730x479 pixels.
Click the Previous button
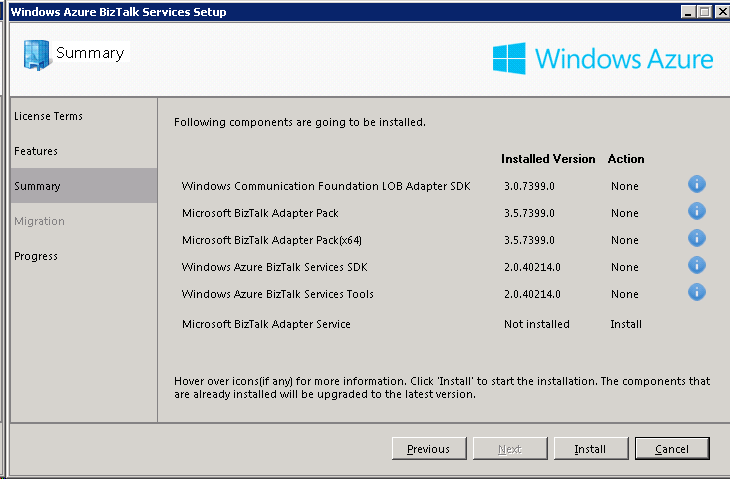[429, 449]
